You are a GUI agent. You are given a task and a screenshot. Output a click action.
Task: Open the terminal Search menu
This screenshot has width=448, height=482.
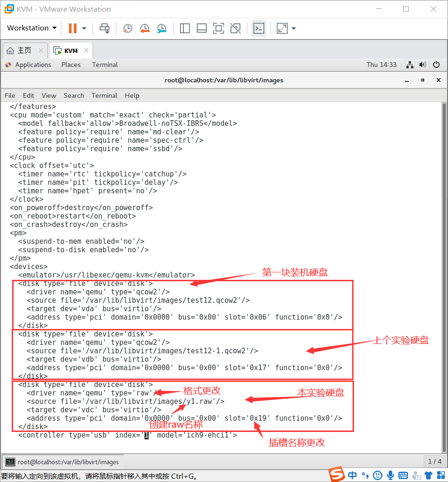pos(74,95)
